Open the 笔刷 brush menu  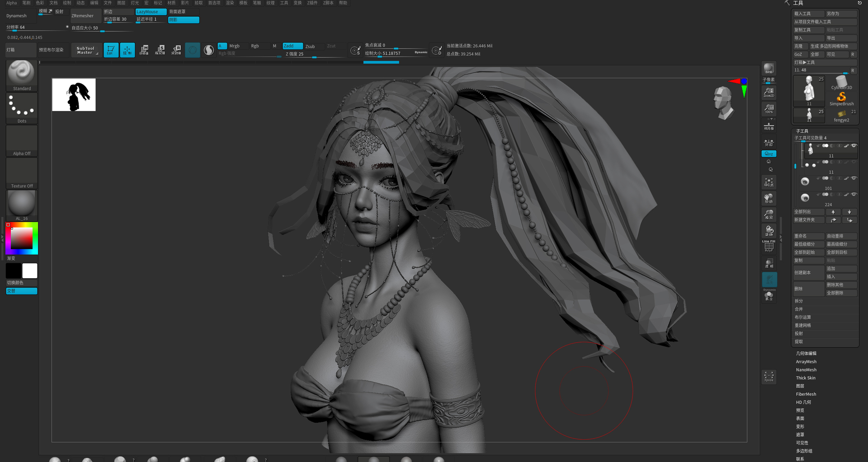tap(26, 3)
